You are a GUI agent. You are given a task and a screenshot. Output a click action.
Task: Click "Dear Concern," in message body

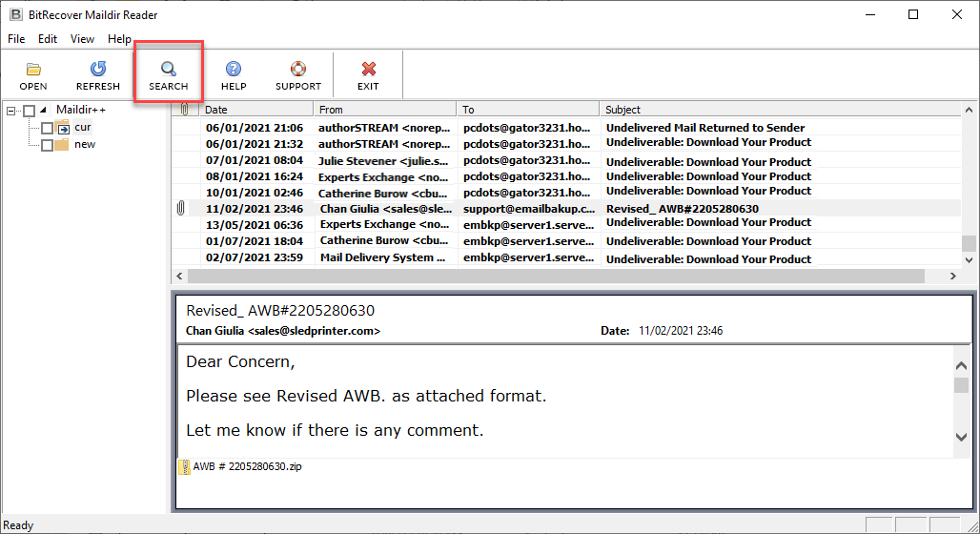(x=240, y=361)
